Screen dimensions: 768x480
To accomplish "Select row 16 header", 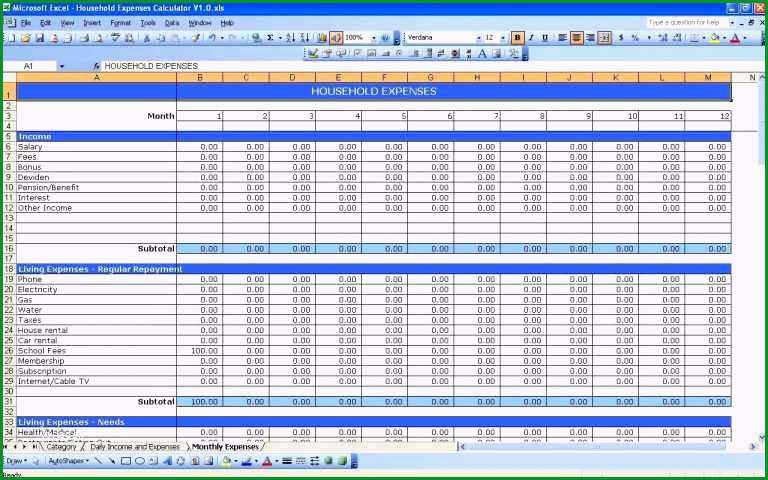I will [9, 249].
